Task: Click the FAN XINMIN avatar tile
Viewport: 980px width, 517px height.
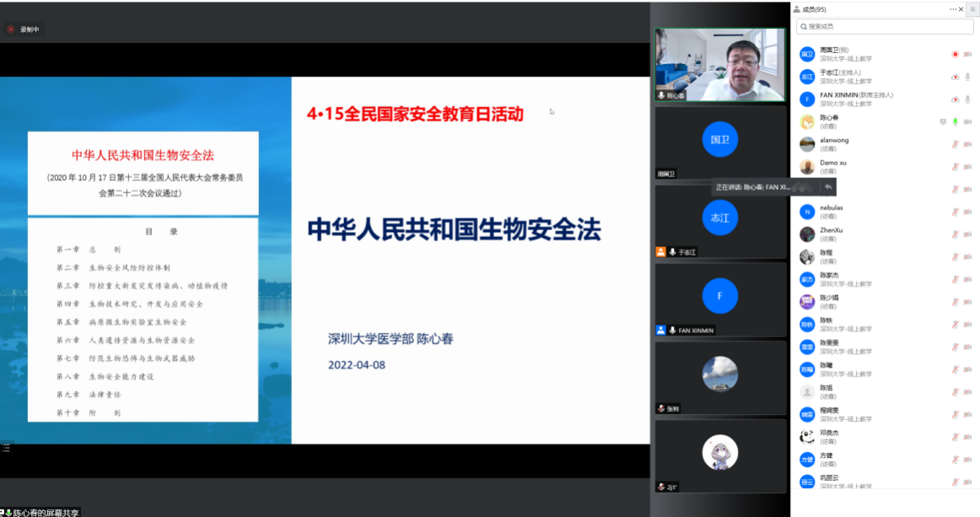Action: tap(719, 296)
